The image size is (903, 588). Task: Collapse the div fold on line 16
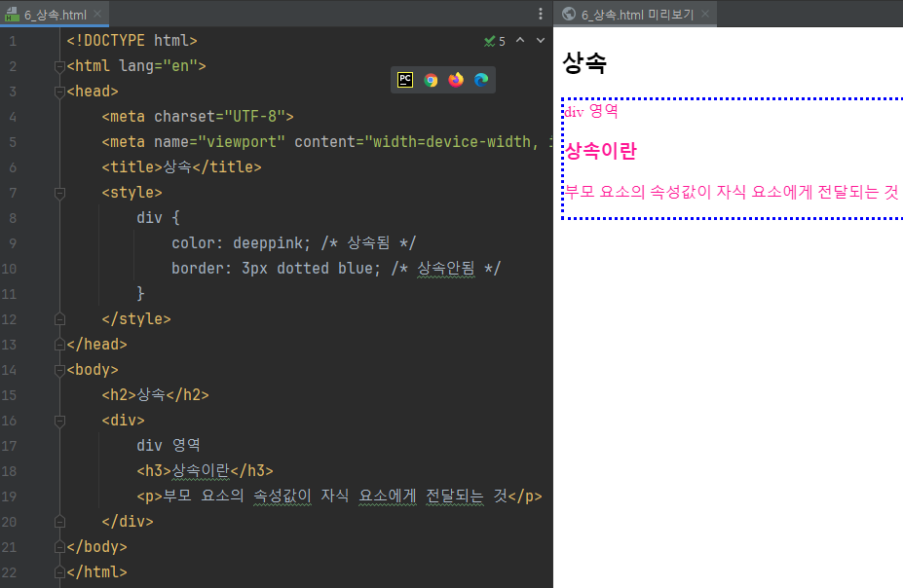point(59,421)
